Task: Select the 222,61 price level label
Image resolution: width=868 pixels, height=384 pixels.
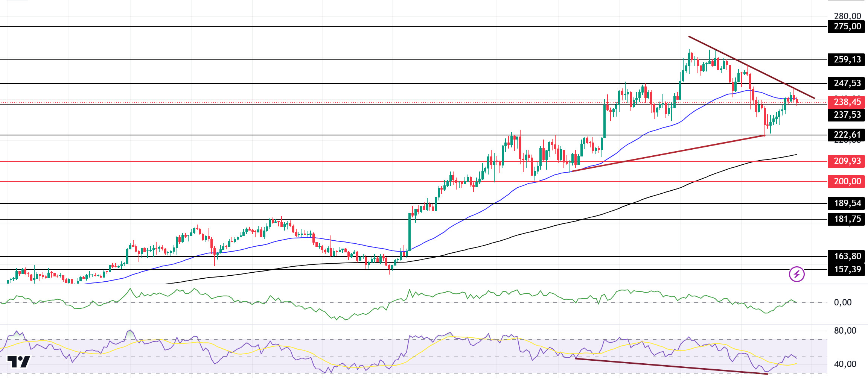Action: (x=847, y=135)
